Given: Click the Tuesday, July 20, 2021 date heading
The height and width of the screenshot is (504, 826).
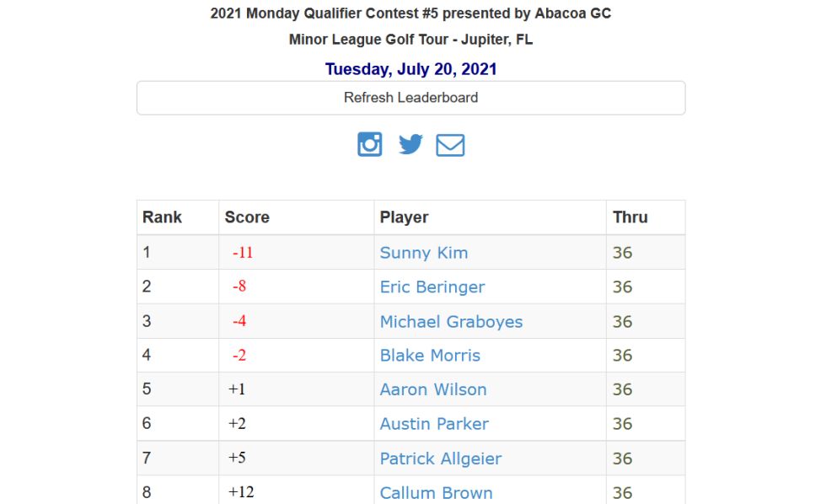Looking at the screenshot, I should coord(411,69).
